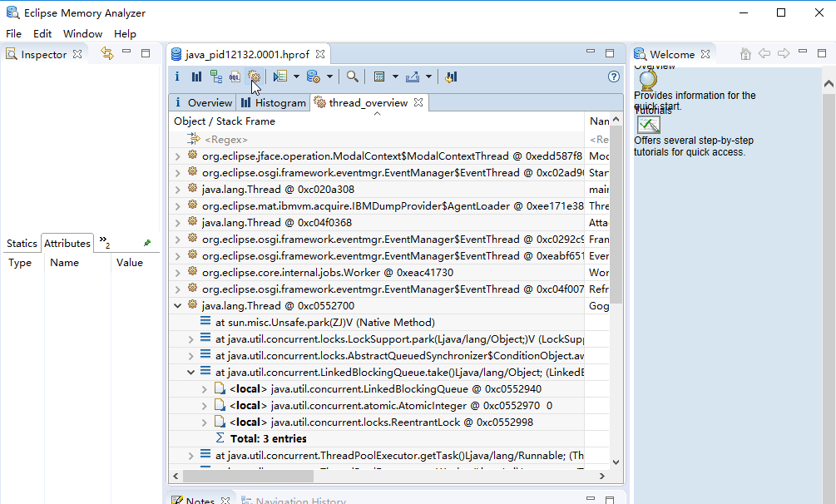Open dropdown next to the query browser icon
This screenshot has height=504, width=836.
[329, 77]
